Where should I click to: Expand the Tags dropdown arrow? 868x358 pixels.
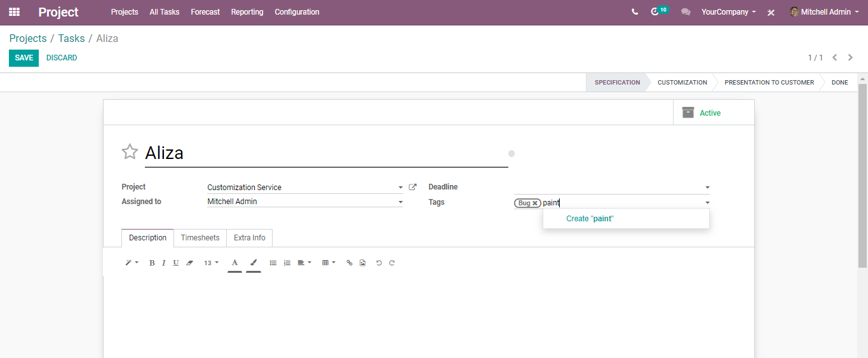(707, 203)
